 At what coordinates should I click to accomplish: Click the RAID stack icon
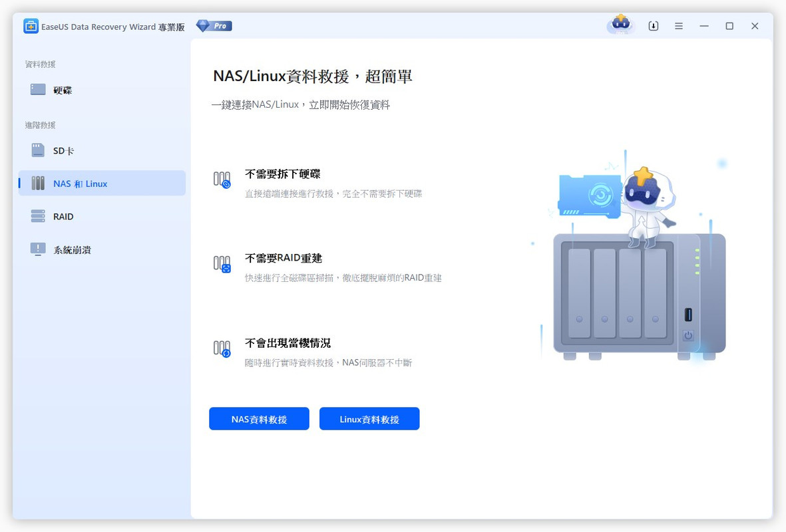(38, 216)
